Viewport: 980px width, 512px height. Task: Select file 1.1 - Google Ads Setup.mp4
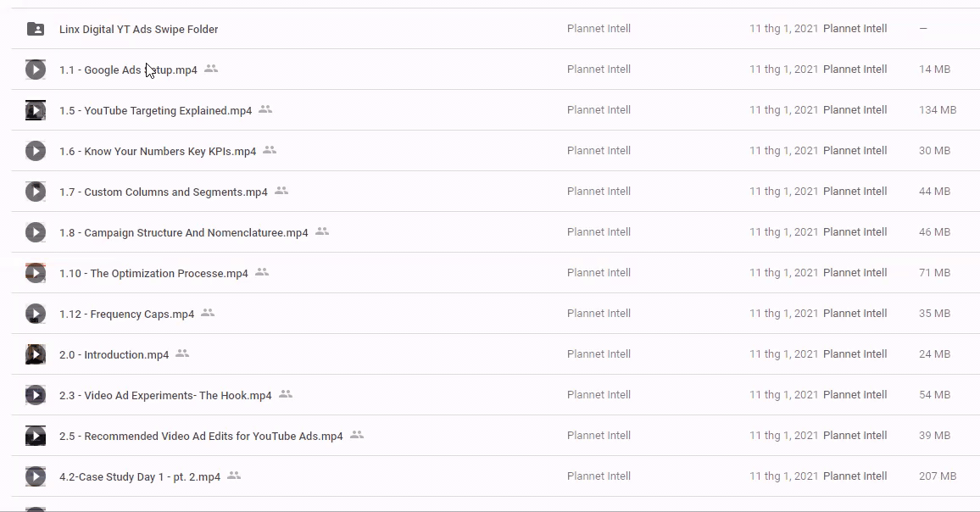[x=128, y=70]
